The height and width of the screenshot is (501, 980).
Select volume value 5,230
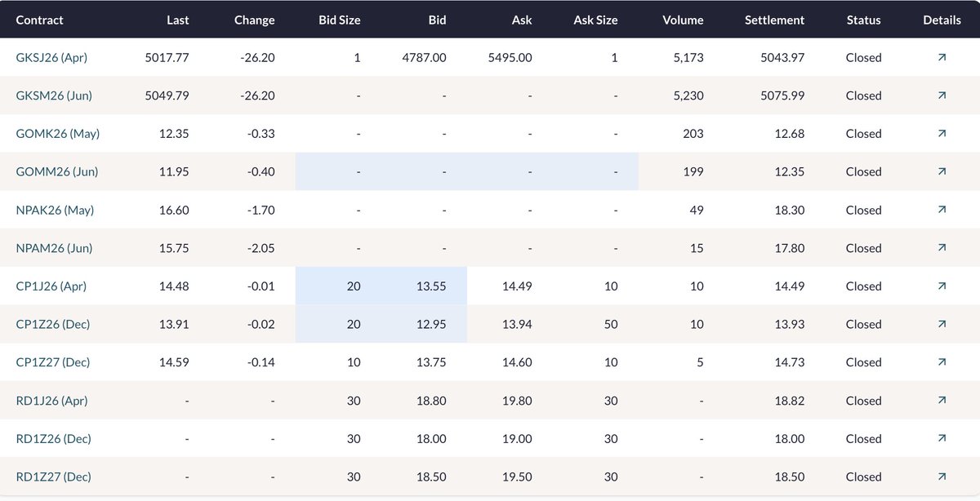point(688,95)
